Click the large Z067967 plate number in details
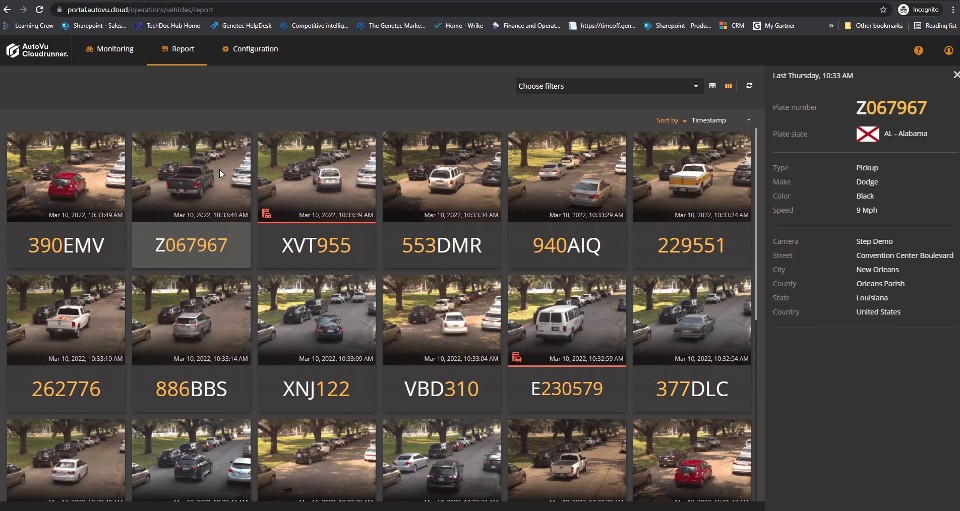960x511 pixels. [891, 108]
